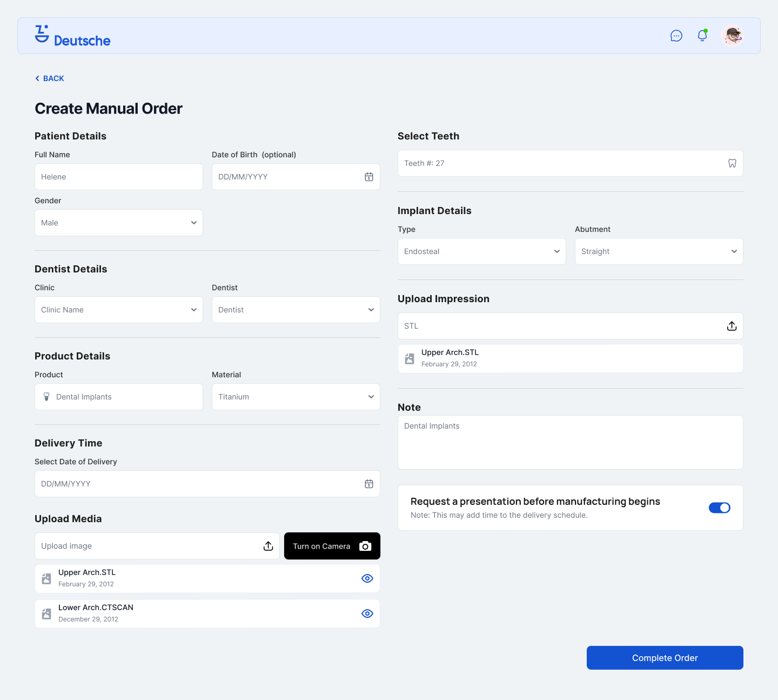Viewport: 778px width, 700px height.
Task: Click the tooth icon in Select Teeth
Action: tap(732, 163)
